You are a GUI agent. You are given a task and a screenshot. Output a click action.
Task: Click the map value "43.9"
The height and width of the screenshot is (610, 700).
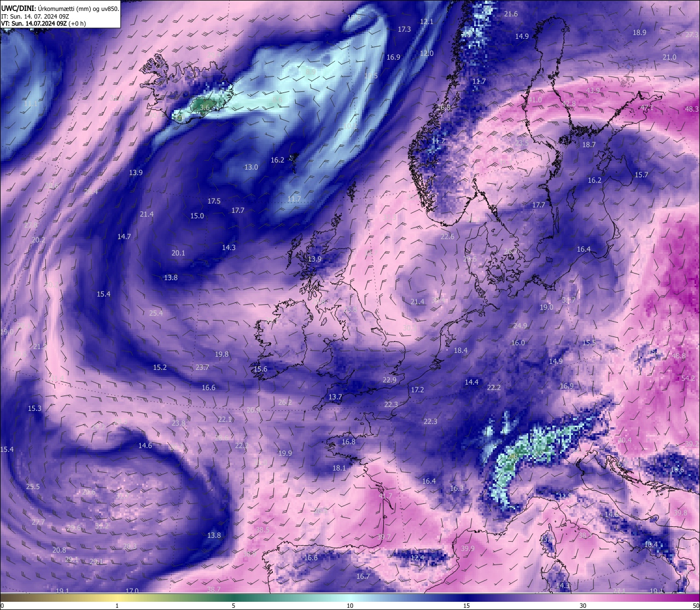pyautogui.click(x=593, y=91)
